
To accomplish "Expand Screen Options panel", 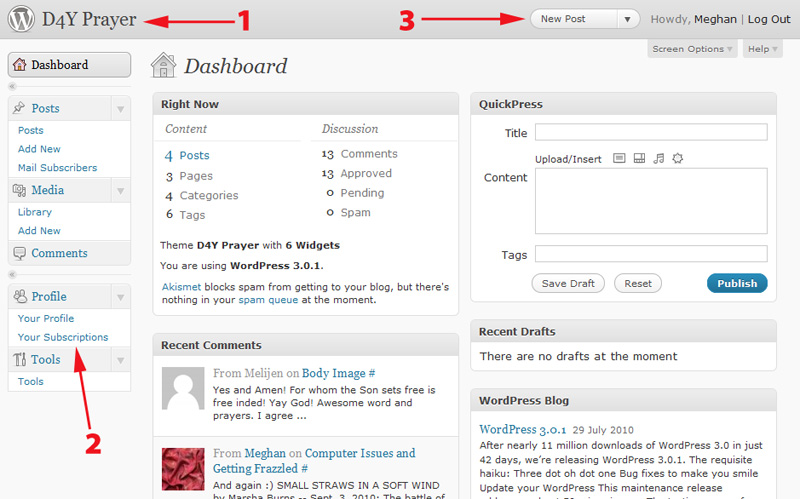I will click(692, 49).
